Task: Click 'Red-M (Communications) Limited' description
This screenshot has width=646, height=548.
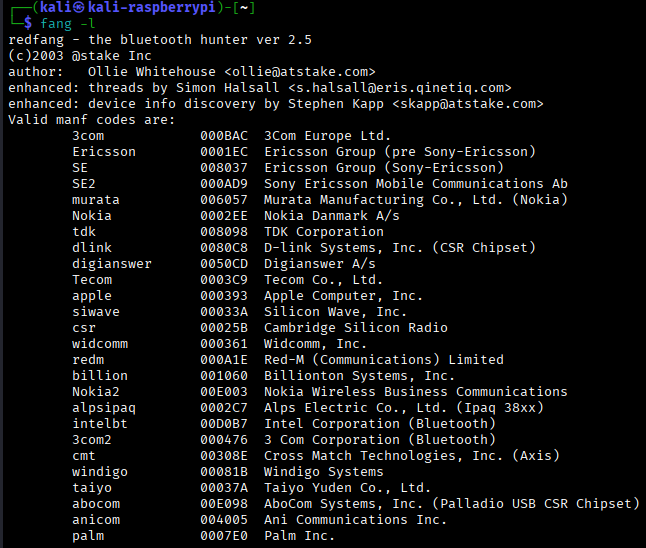Action: click(384, 360)
